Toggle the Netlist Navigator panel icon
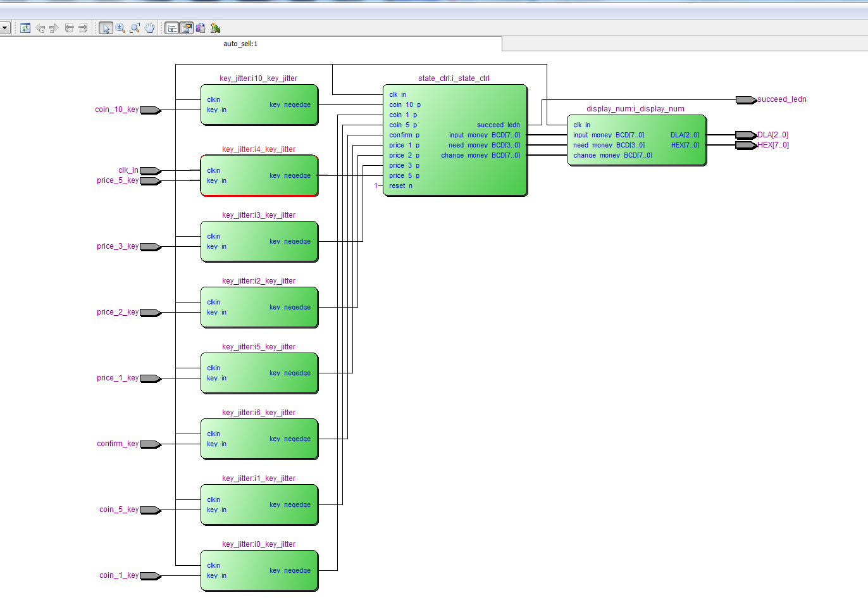This screenshot has width=868, height=600. tap(171, 28)
